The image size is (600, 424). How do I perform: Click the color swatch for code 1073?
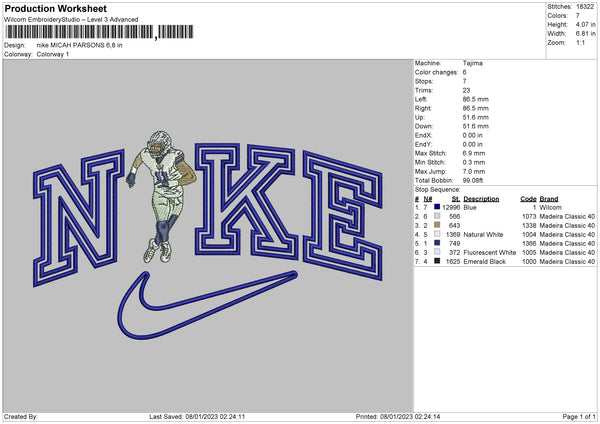point(437,216)
